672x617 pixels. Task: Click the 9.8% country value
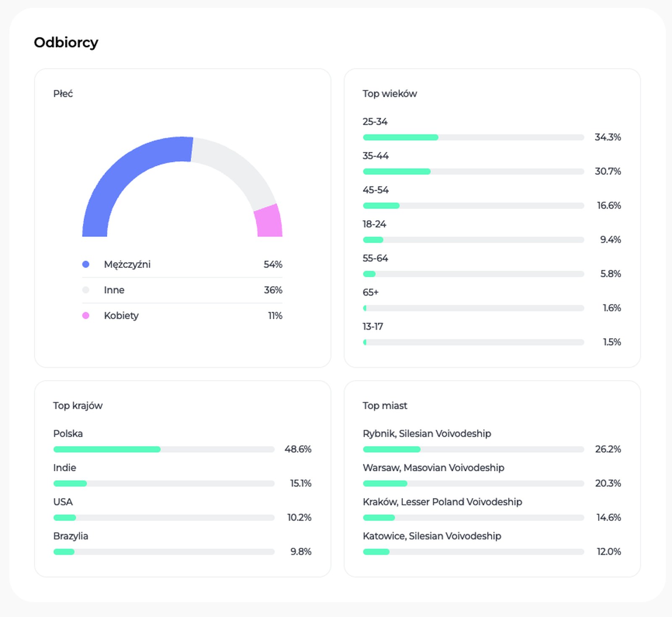click(301, 551)
